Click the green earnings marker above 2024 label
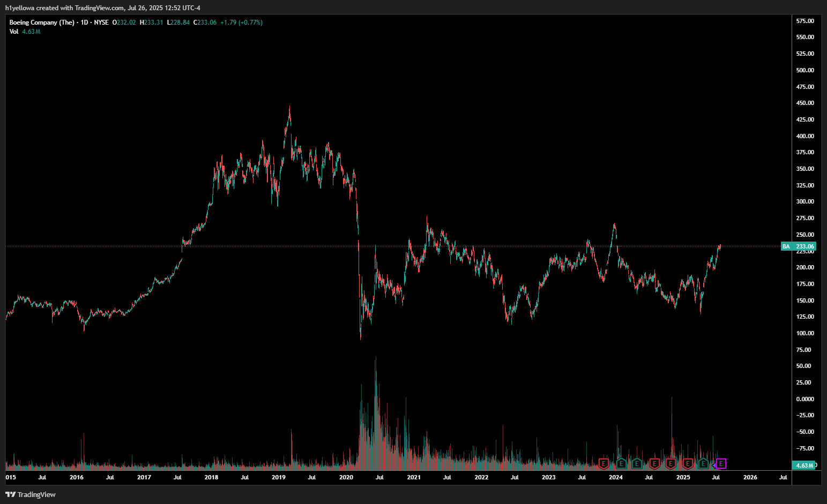The width and height of the screenshot is (827, 504). [621, 464]
